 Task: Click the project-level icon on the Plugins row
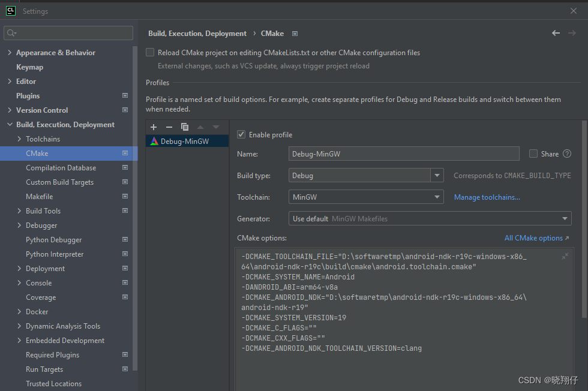pyautogui.click(x=125, y=95)
